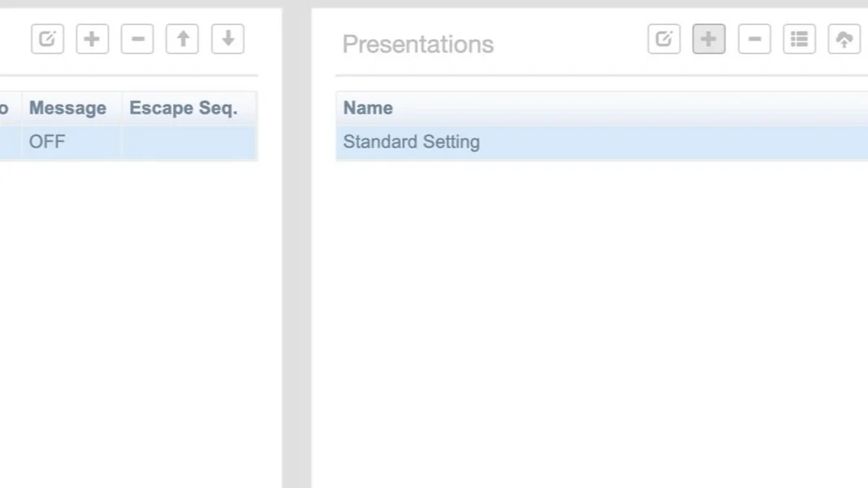This screenshot has width=868, height=488.
Task: Delete the selected presentation with minus icon
Action: (754, 39)
